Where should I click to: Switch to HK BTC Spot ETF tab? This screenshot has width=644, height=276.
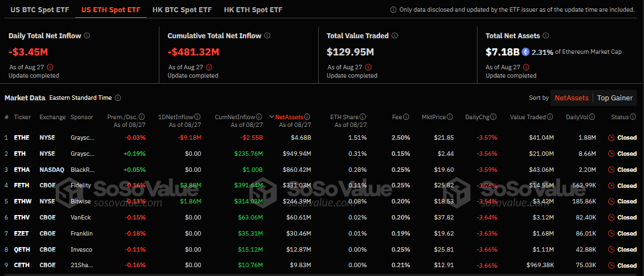tap(182, 9)
